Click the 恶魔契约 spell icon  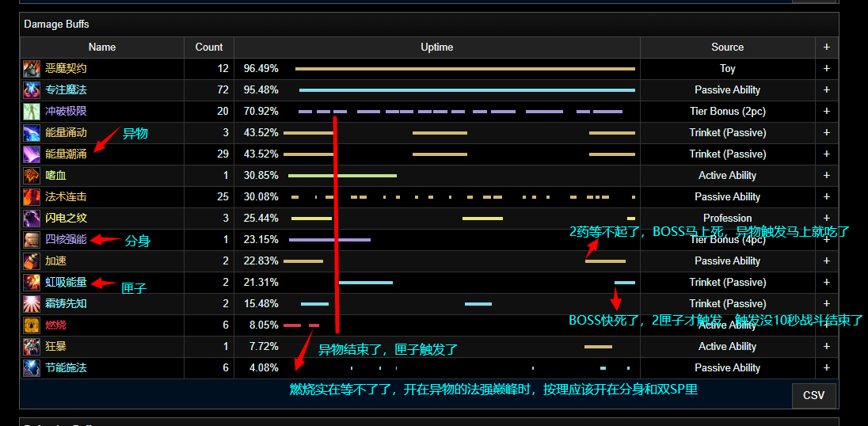click(x=31, y=69)
